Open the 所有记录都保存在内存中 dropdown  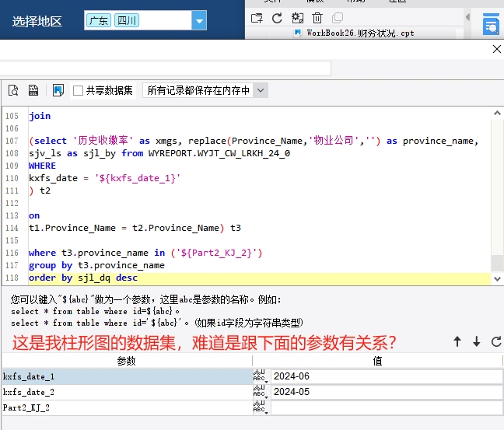[x=261, y=91]
